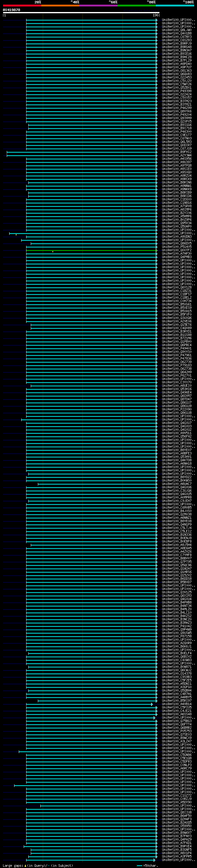Choose the UniRef100_C9E1T7 entry
This screenshot has width=197, height=868.
(x=176, y=135)
